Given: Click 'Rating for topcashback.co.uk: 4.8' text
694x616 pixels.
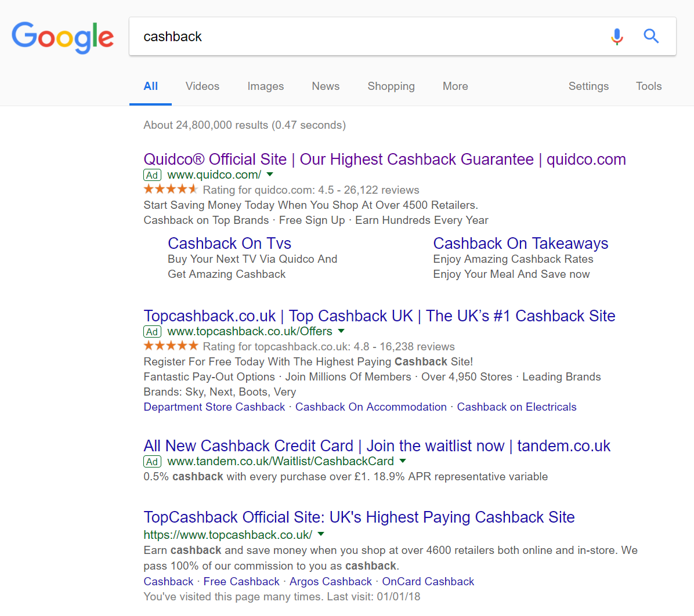Looking at the screenshot, I should coord(286,346).
